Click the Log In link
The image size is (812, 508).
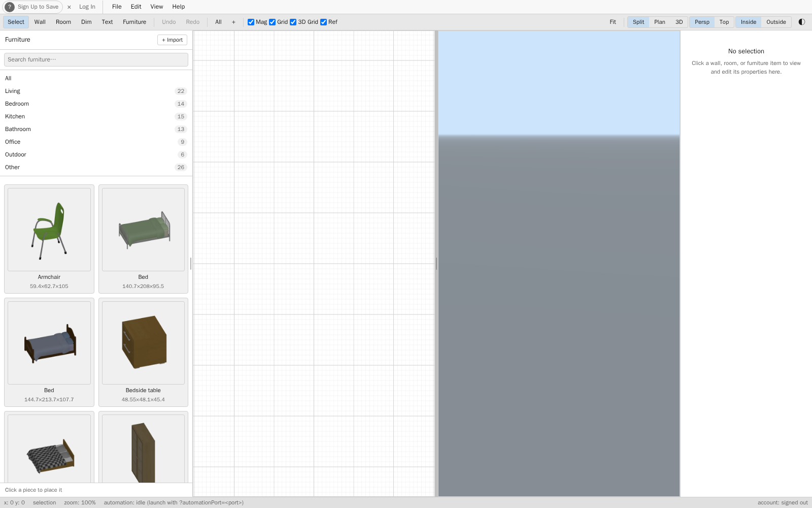tap(87, 7)
